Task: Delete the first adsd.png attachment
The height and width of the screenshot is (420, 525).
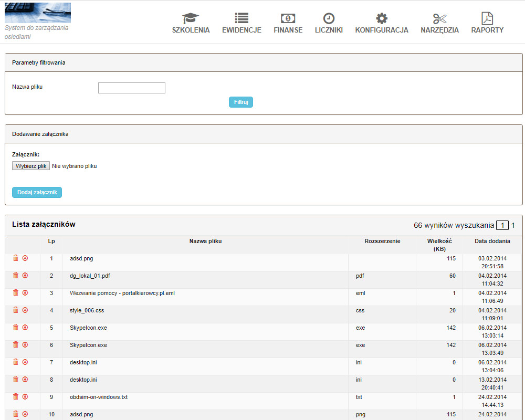Action: pos(16,258)
